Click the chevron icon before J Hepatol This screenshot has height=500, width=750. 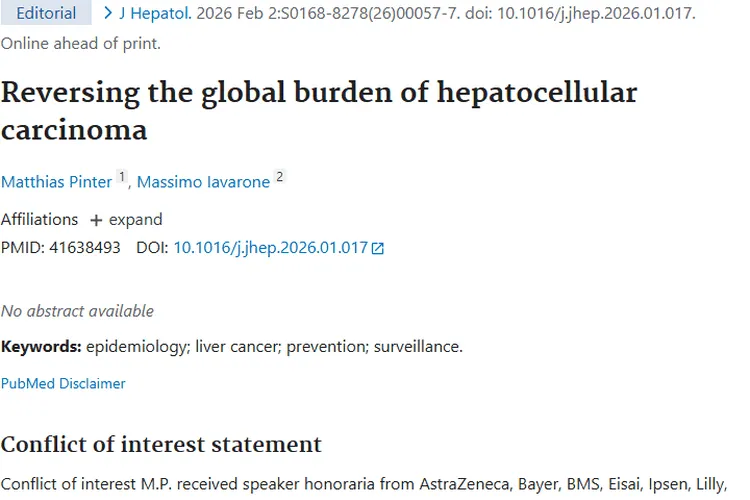click(108, 13)
